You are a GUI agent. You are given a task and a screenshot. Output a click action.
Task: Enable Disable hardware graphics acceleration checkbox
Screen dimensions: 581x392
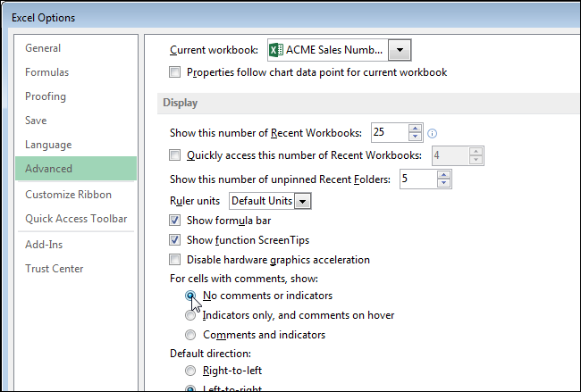(x=175, y=260)
